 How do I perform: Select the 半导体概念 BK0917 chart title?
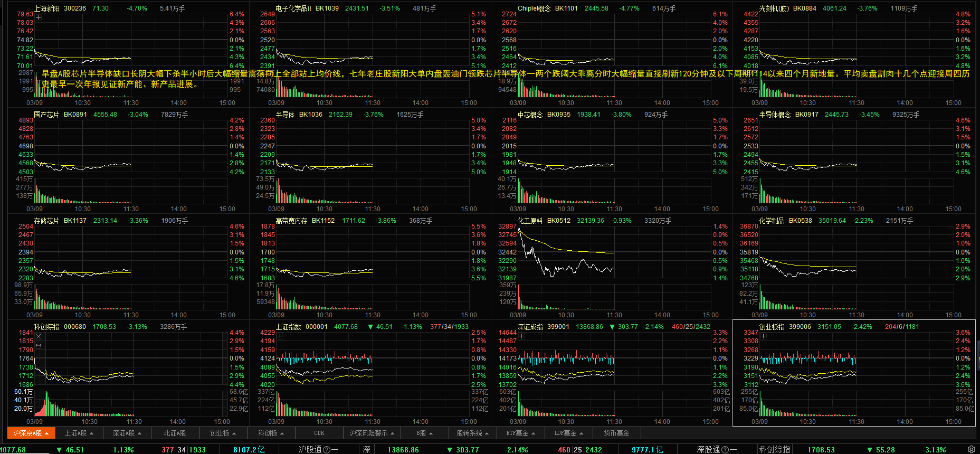click(789, 115)
